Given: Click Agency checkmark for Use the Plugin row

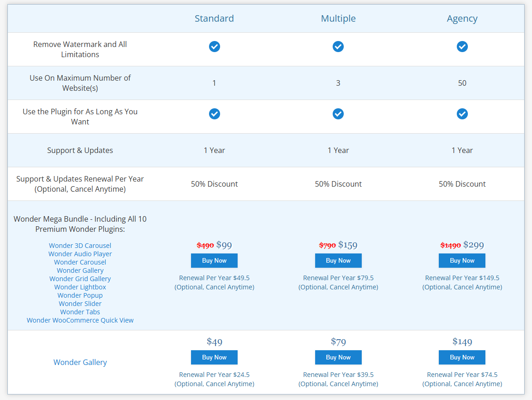Looking at the screenshot, I should tap(462, 114).
